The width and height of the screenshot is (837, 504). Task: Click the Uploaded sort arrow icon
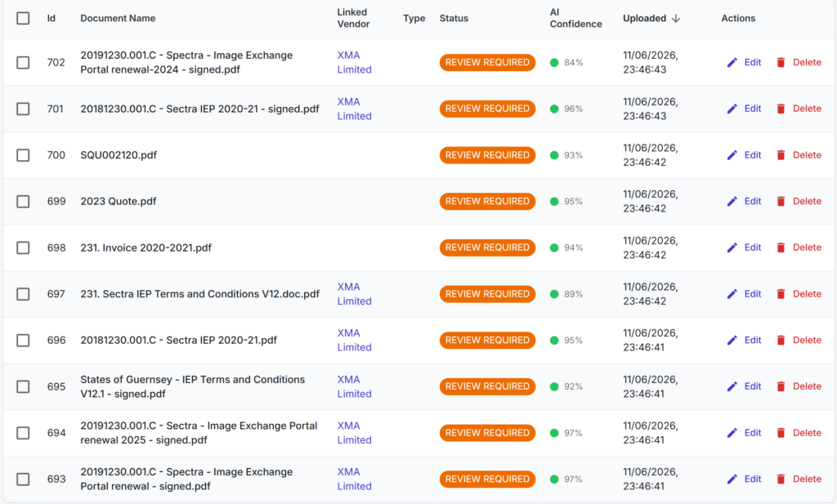(x=676, y=18)
